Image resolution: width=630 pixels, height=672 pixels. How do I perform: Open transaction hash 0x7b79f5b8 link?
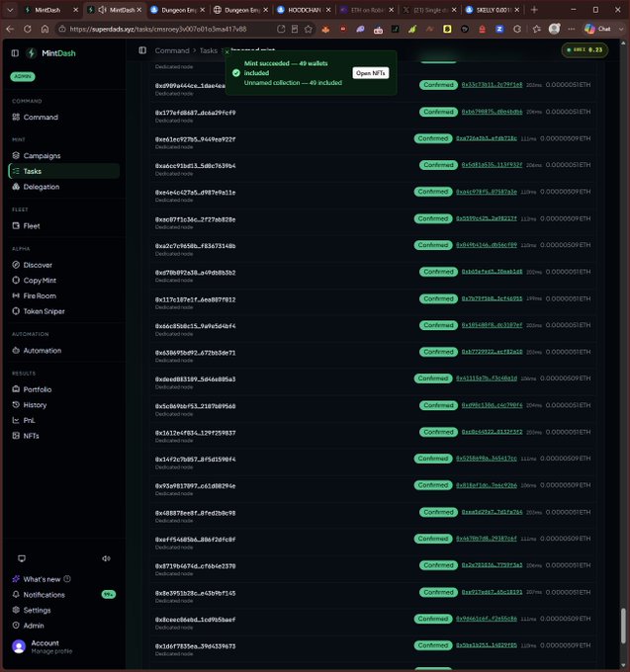tap(492, 298)
